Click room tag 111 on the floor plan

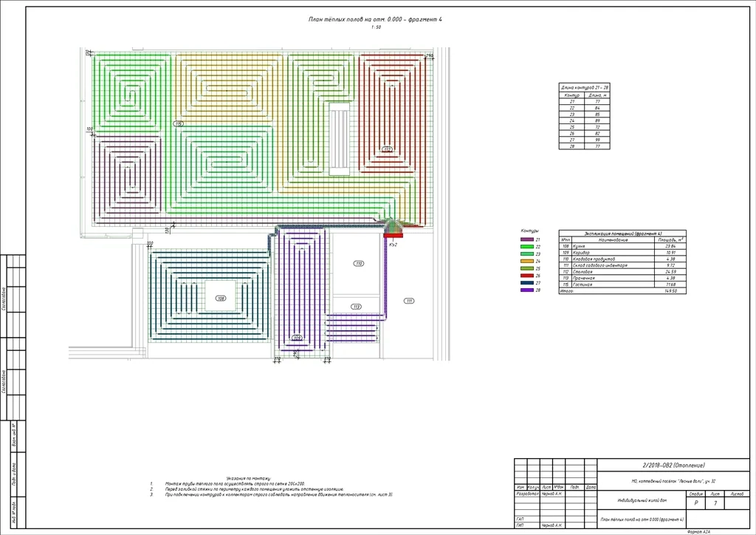pyautogui.click(x=409, y=301)
